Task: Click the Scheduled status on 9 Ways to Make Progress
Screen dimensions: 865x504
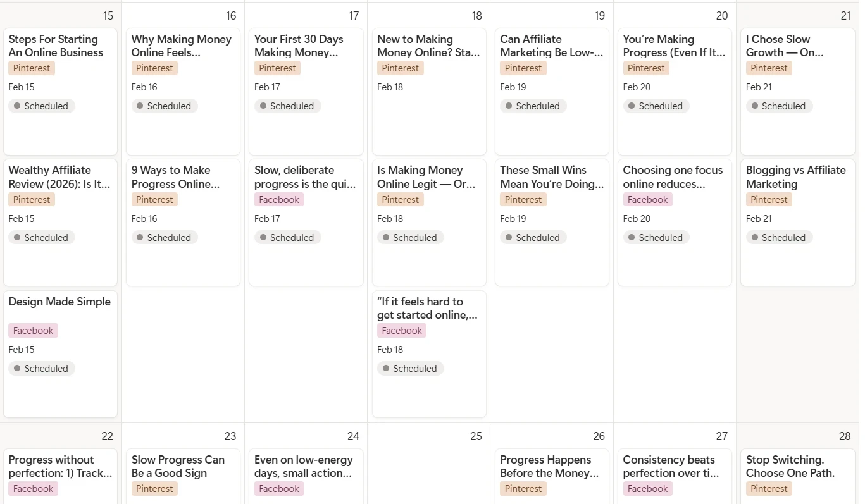Action: tap(165, 238)
